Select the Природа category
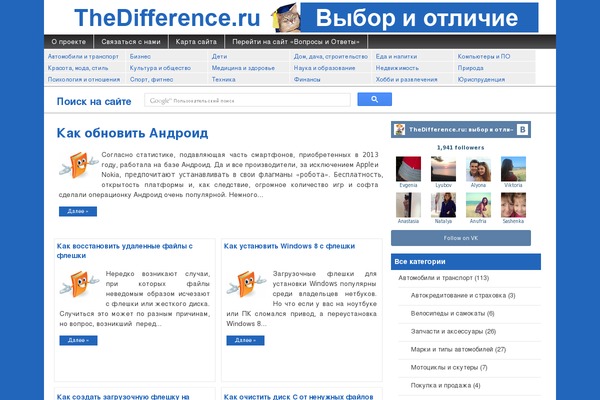Image resolution: width=600 pixels, height=400 pixels. pyautogui.click(x=470, y=68)
